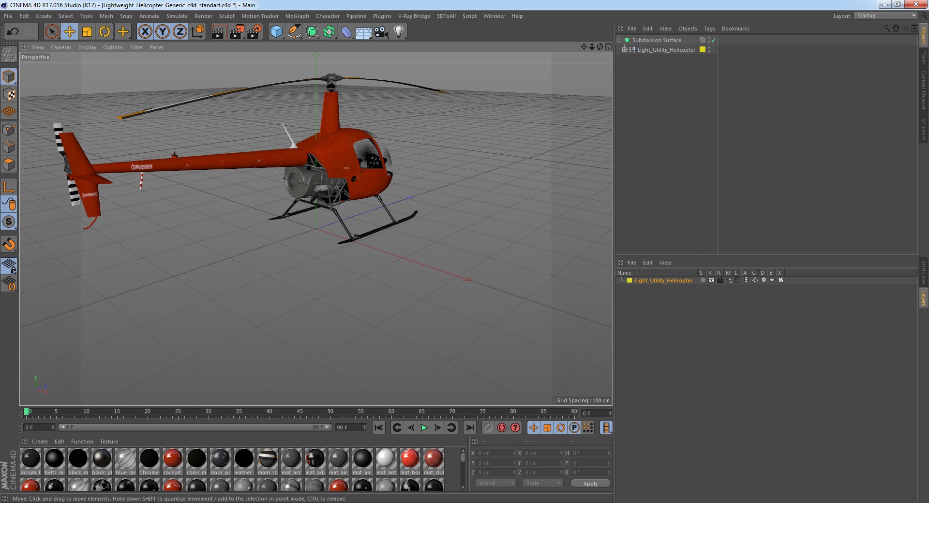The width and height of the screenshot is (929, 560).
Task: Add a Cube primitive object
Action: pyautogui.click(x=276, y=32)
